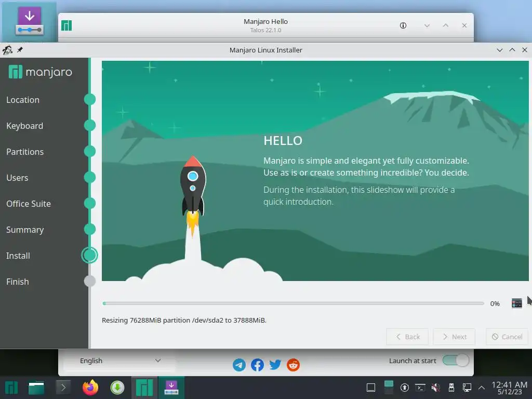Viewport: 532px width, 399px height.
Task: Click the resizing partition status text
Action: click(x=184, y=320)
